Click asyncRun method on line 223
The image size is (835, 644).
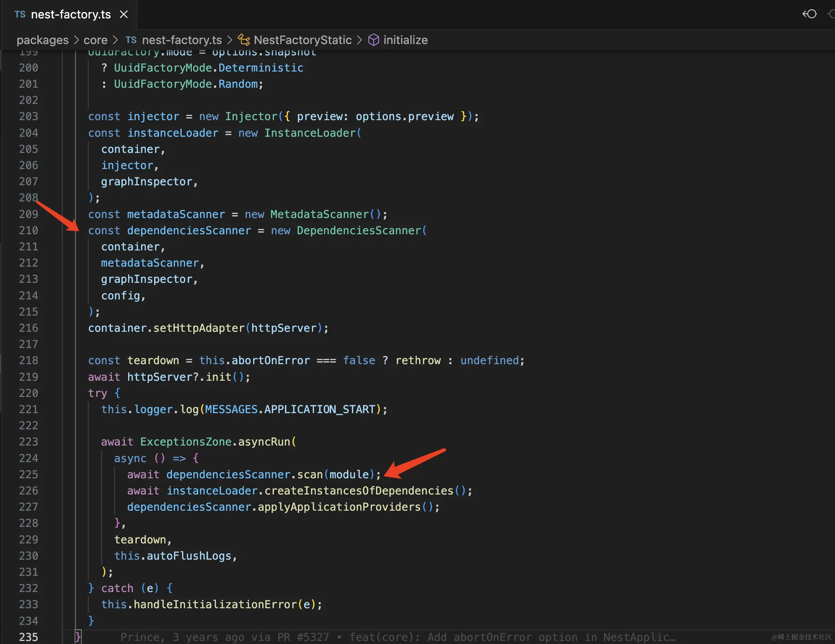click(264, 442)
